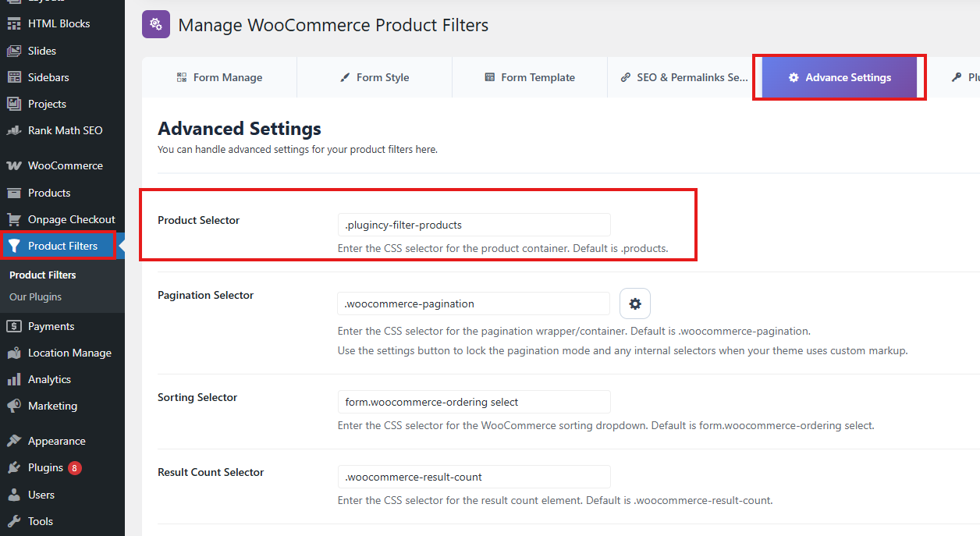Open Plugins menu with update badge
The width and height of the screenshot is (980, 536).
(62, 467)
